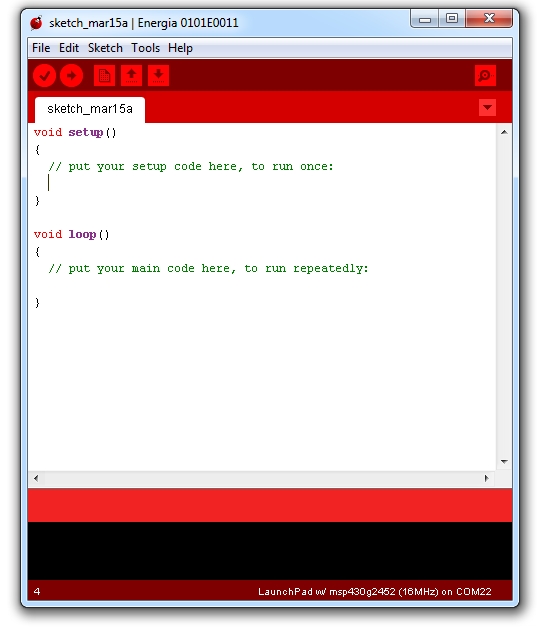Create a new sketch with the New icon
The image size is (560, 628).
[105, 76]
